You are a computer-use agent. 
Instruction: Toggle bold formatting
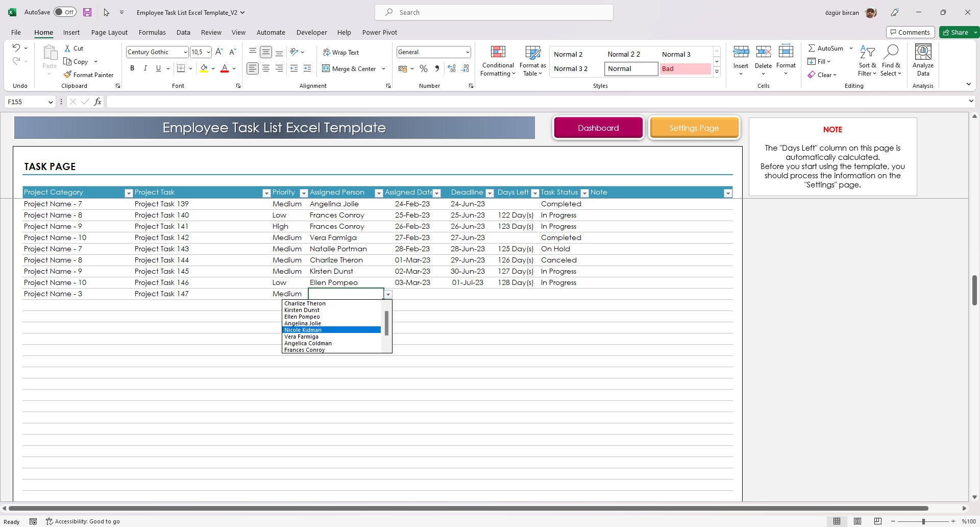pos(132,68)
